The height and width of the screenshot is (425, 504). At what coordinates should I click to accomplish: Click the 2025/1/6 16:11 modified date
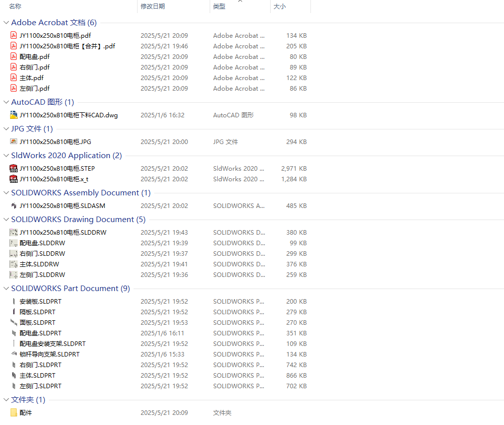[162, 333]
